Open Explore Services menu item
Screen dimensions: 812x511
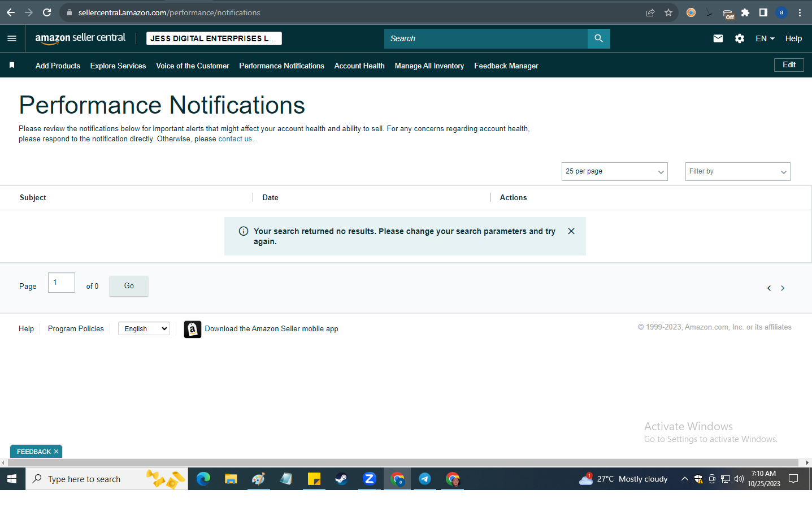[118, 66]
